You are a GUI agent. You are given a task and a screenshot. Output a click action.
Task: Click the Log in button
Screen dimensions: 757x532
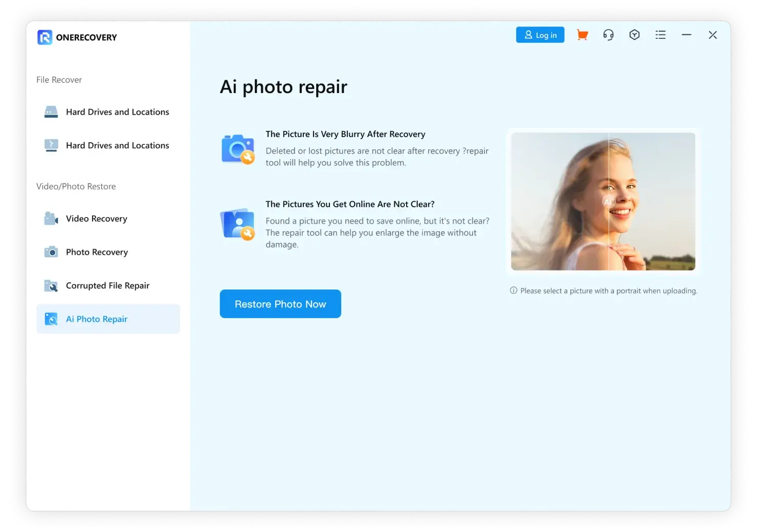540,35
